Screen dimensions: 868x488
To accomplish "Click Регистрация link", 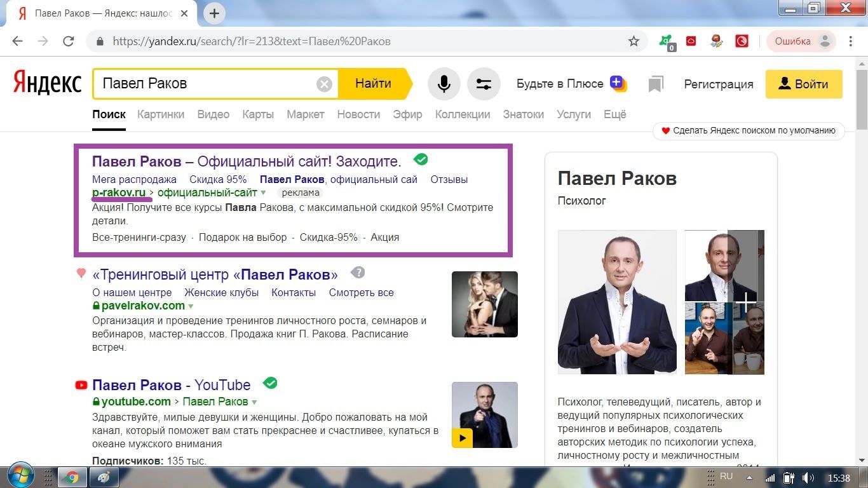I will 719,84.
